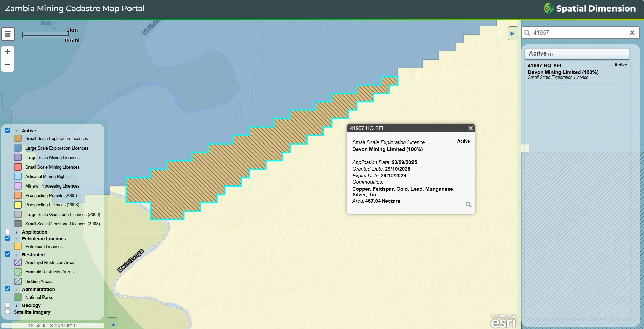
Task: Enable the Application layer checkbox
Action: 7,232
